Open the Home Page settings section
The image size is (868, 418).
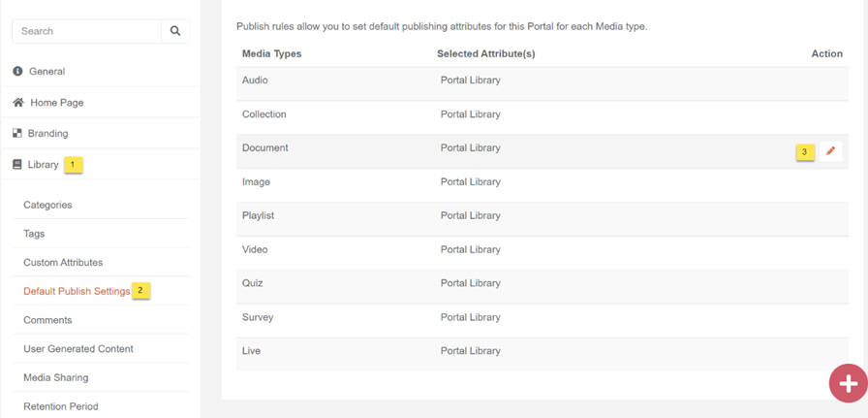click(56, 102)
